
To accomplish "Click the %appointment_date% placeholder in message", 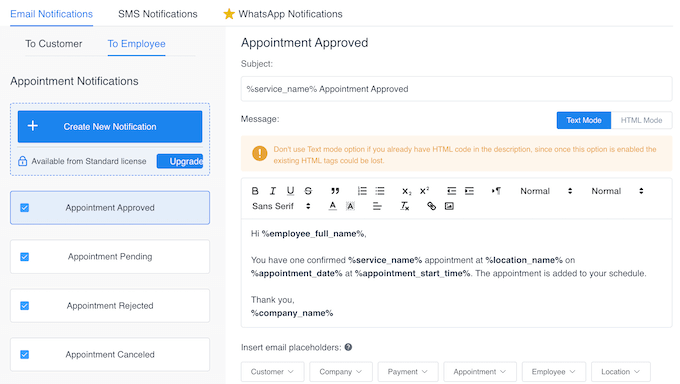I will point(297,273).
